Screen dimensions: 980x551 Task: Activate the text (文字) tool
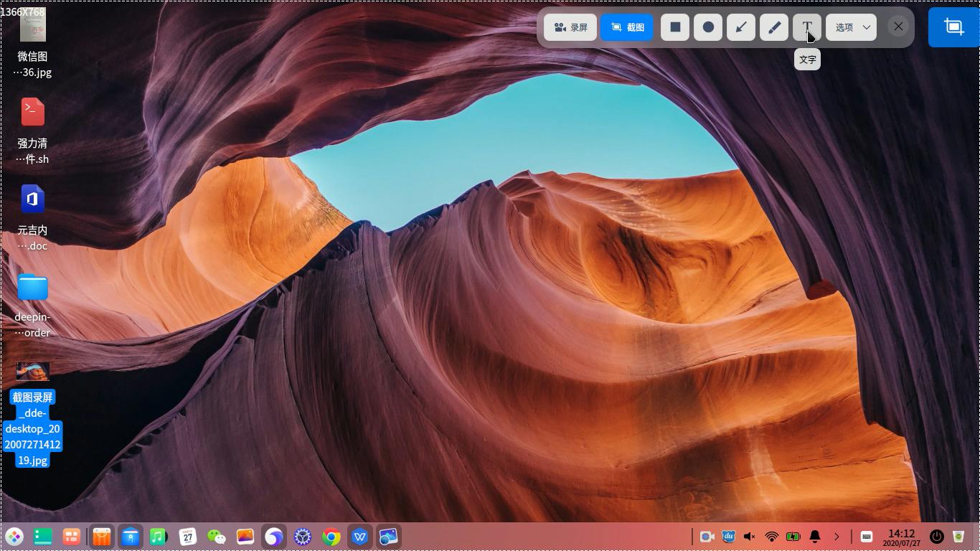pyautogui.click(x=807, y=27)
